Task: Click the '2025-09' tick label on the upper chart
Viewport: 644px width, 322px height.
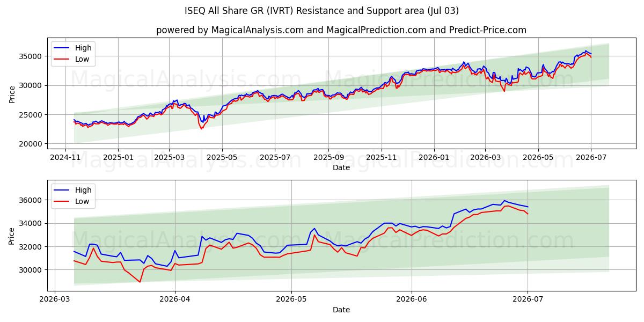Action: [328, 158]
